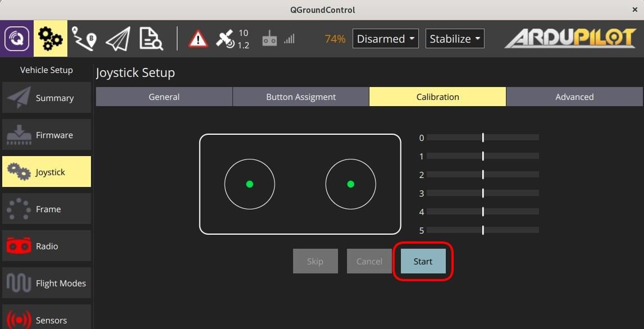Open the Disarmed state dropdown
644x329 pixels.
click(x=385, y=38)
